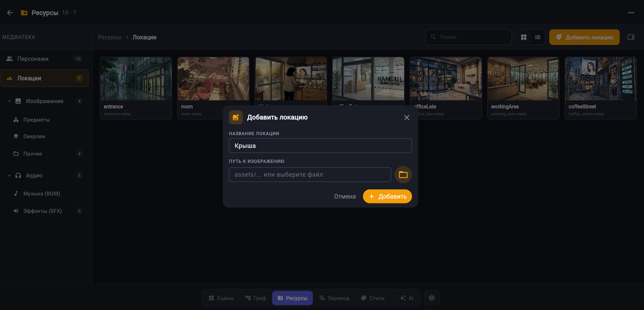Click the image path input field

point(310,175)
